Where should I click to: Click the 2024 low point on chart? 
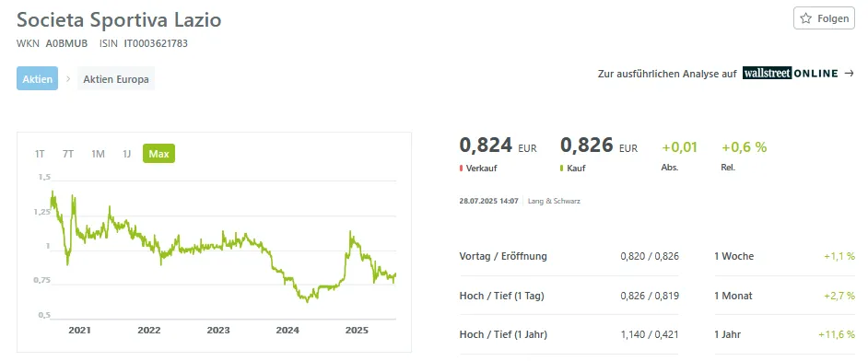pyautogui.click(x=307, y=300)
